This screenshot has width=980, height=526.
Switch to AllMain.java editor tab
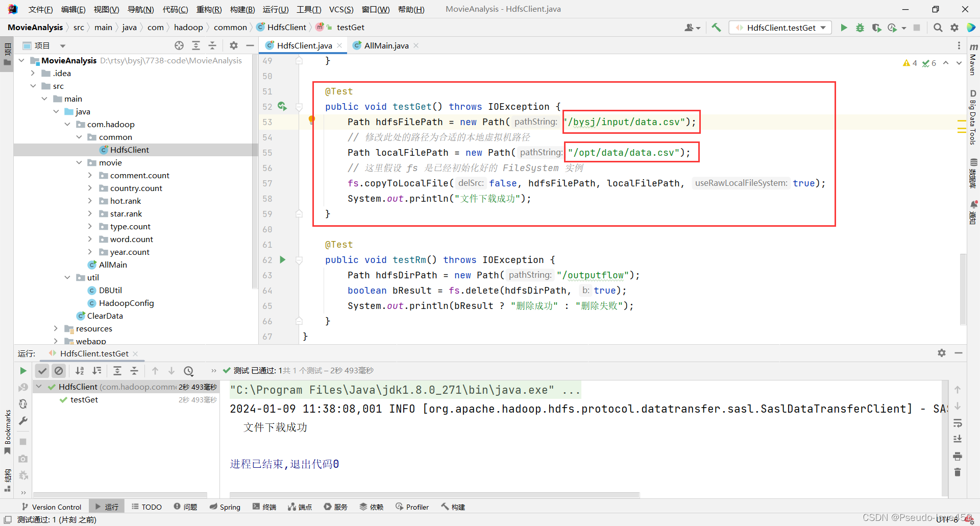(x=386, y=45)
